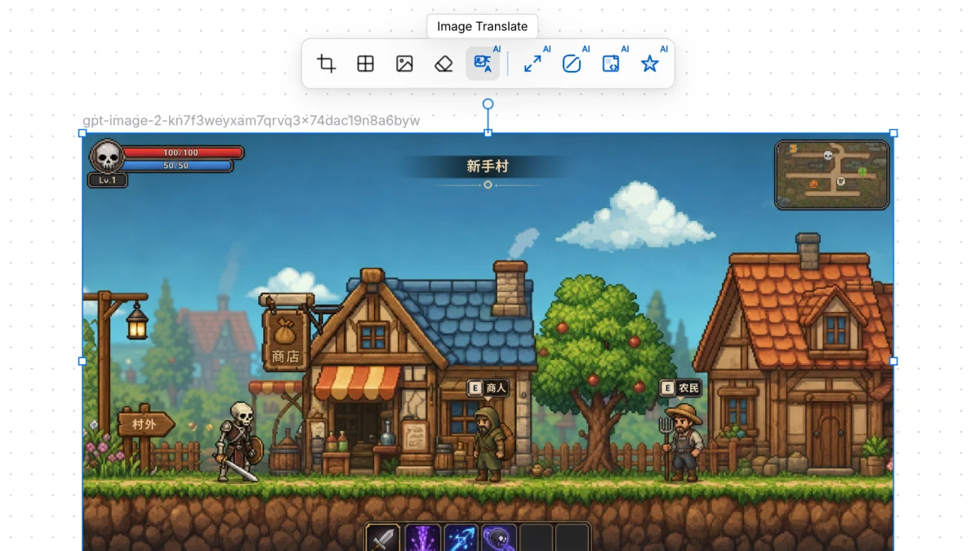The height and width of the screenshot is (551, 980).
Task: Click the AI star enhance icon
Action: pos(650,64)
